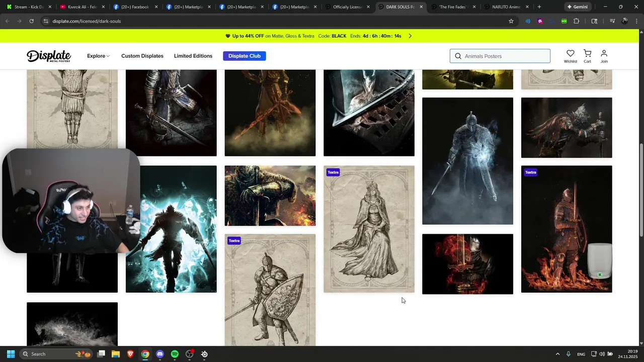Go back to the previous page
The height and width of the screenshot is (362, 644).
(x=7, y=21)
